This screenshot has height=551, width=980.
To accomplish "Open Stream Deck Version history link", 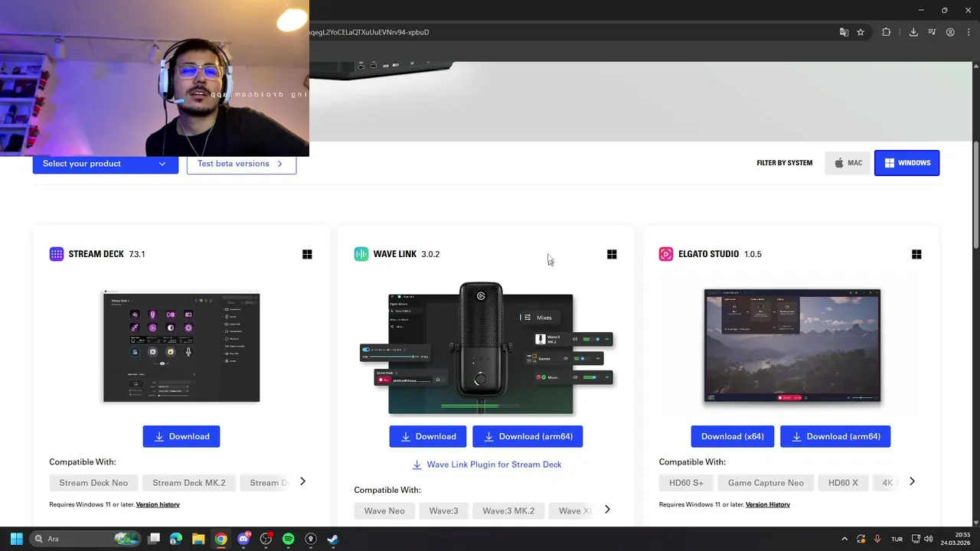I will (158, 505).
